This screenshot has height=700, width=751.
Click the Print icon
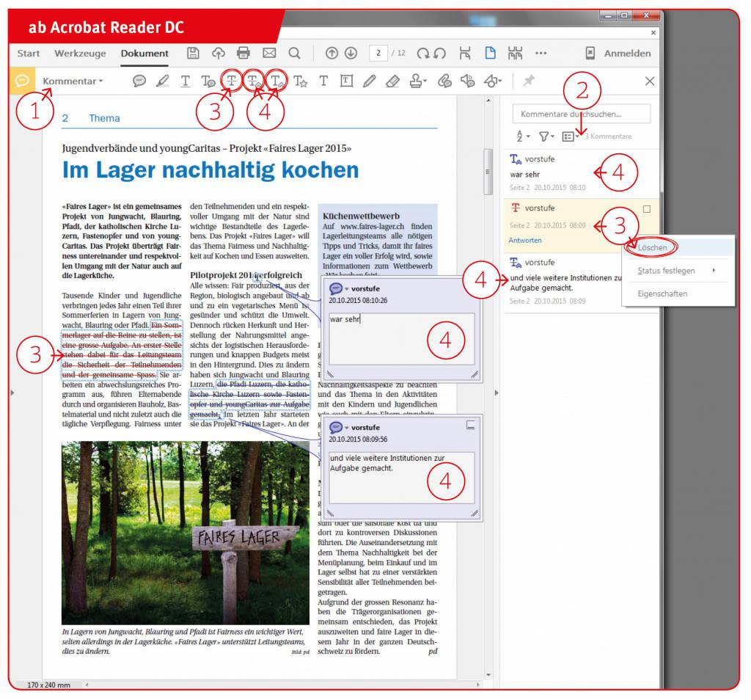pos(243,53)
